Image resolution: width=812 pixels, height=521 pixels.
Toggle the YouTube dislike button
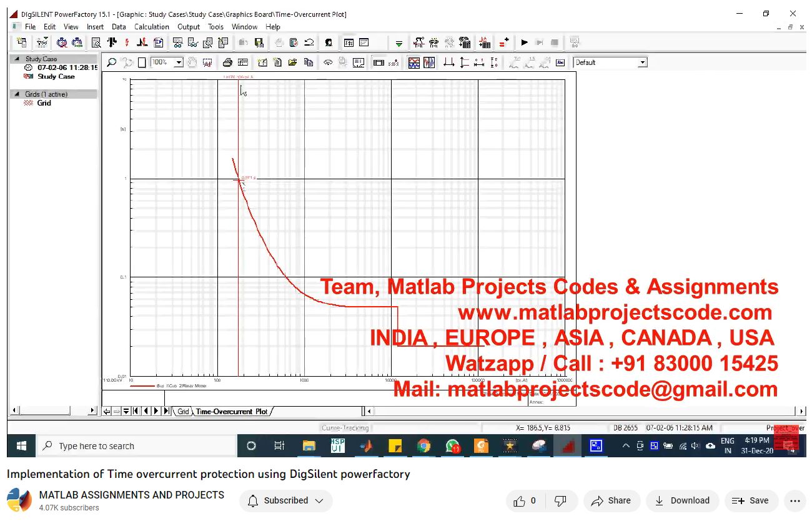(x=560, y=500)
